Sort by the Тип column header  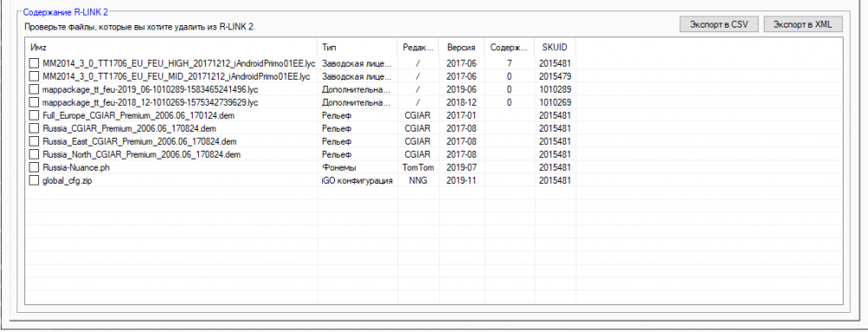[358, 47]
